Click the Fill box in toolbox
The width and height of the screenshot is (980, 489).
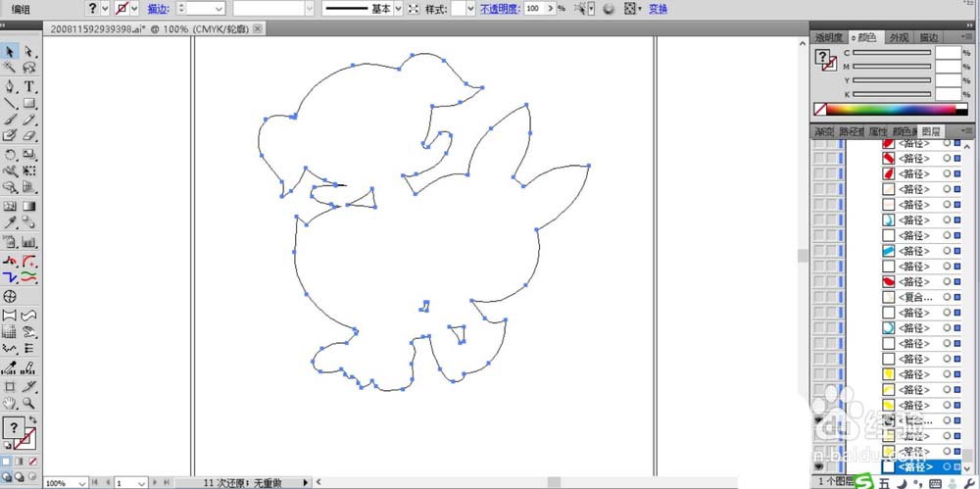coord(14,428)
